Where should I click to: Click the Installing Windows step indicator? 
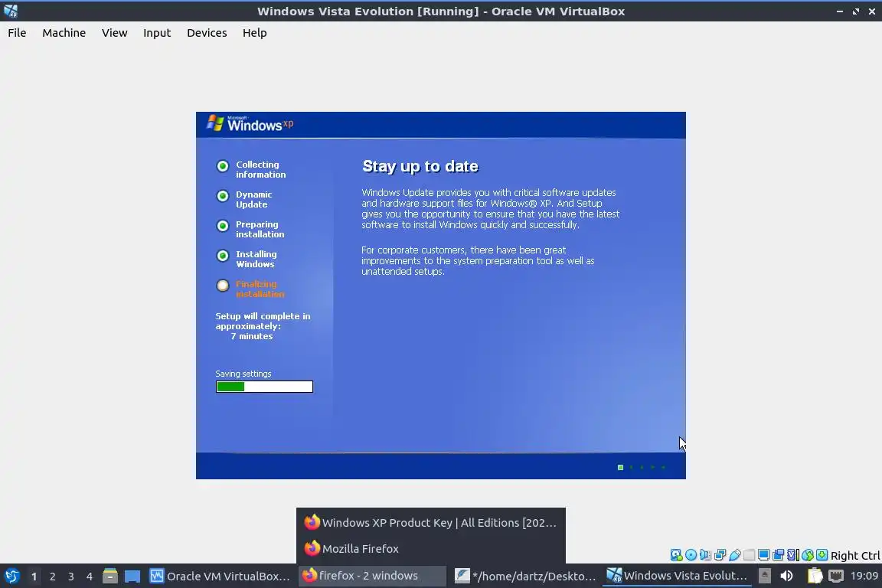pos(223,256)
